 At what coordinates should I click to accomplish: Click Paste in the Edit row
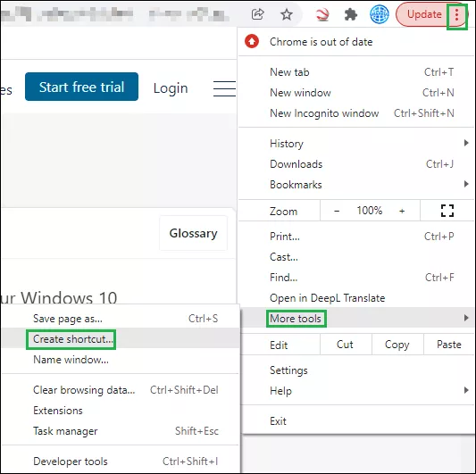pos(449,345)
